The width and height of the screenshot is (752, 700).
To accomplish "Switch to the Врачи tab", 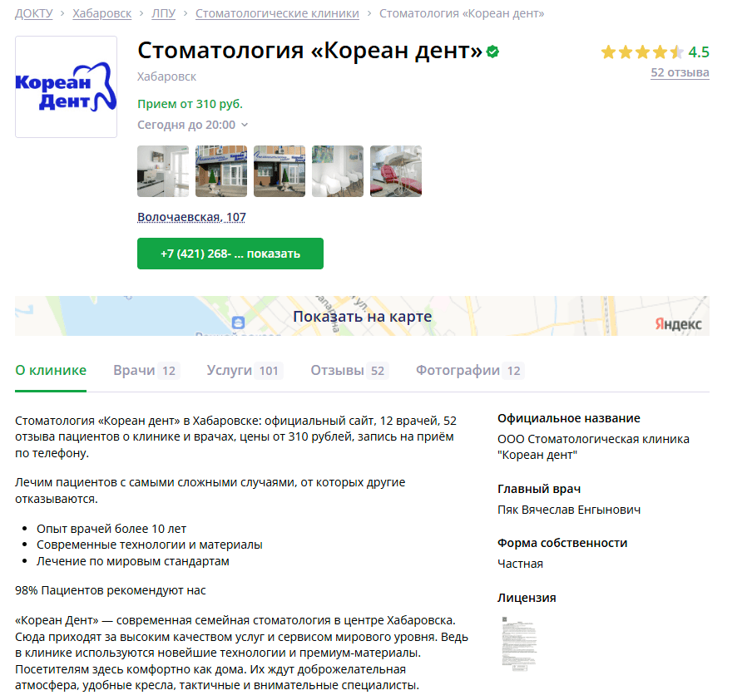I will [146, 371].
